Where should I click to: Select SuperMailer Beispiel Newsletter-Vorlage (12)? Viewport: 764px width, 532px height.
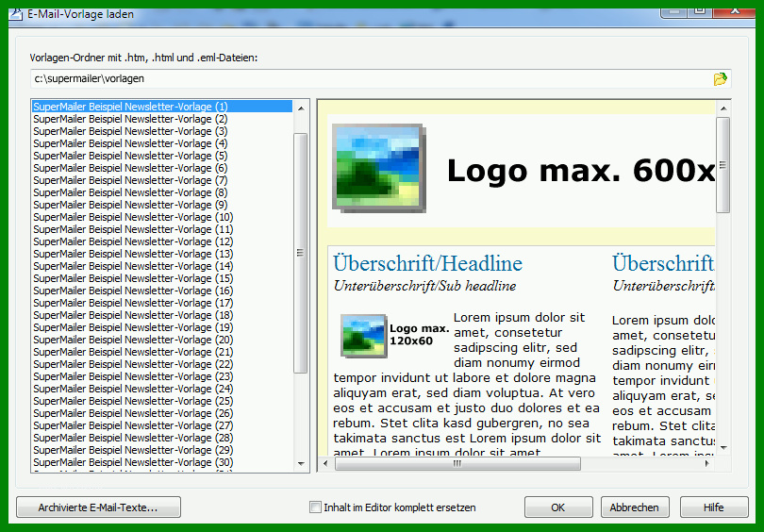(x=162, y=241)
